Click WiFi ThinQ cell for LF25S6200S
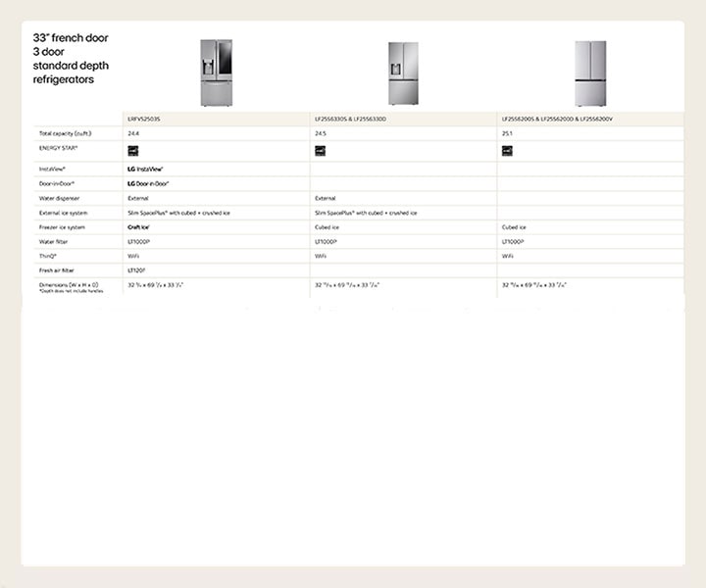The width and height of the screenshot is (706, 588). tap(508, 256)
